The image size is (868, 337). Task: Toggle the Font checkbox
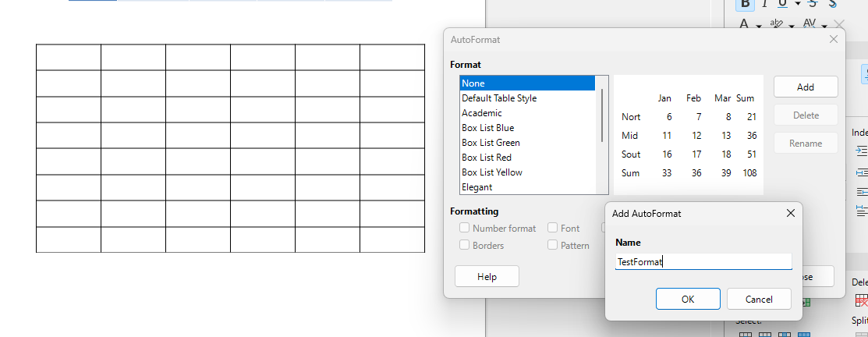point(552,228)
